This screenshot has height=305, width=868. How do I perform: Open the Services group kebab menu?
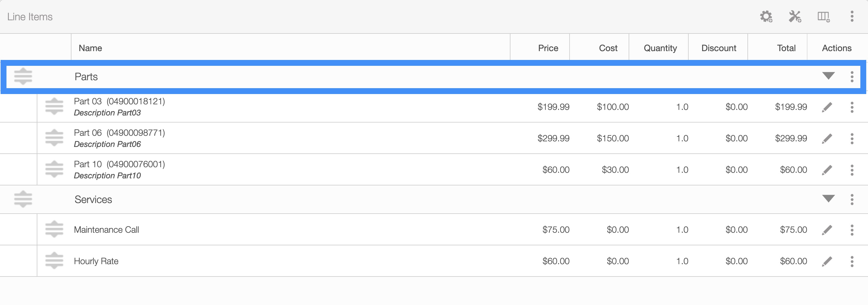coord(852,200)
